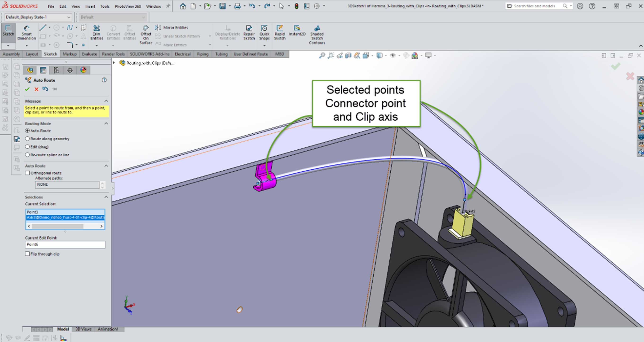Click the Alternate paths up stepper arrow
This screenshot has height=342, width=644.
[102, 183]
